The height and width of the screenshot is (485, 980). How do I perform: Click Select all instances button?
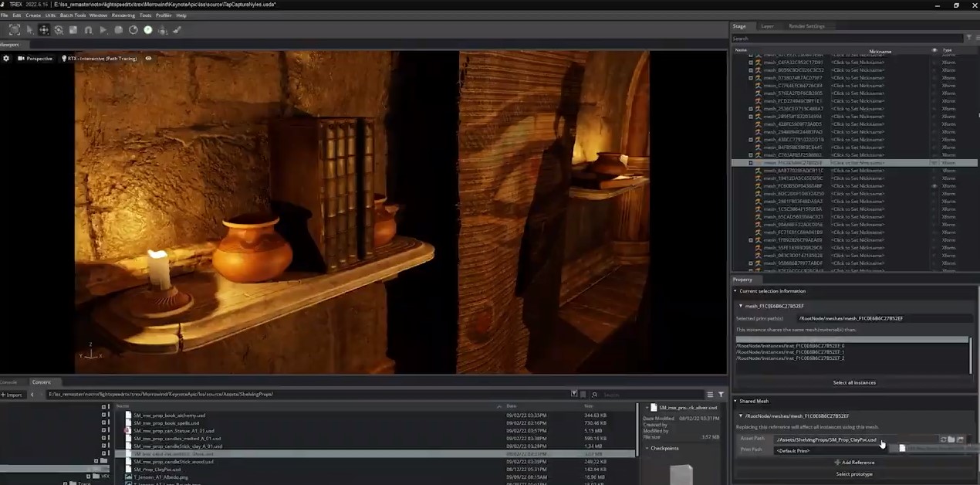(x=853, y=382)
